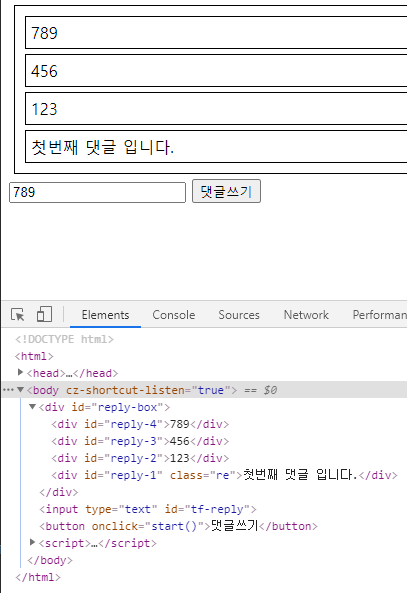The image size is (407, 593).
Task: Select the reply-2 div line in DOM
Action: pos(140,458)
